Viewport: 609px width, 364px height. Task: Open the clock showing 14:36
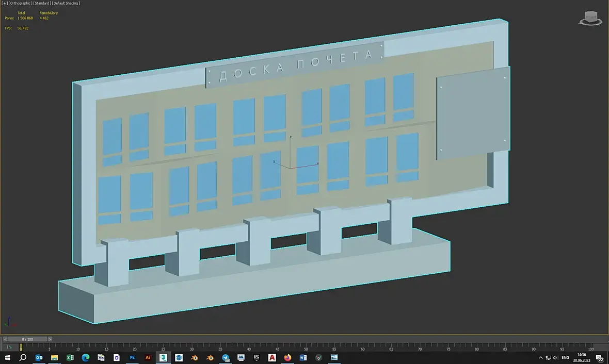582,357
